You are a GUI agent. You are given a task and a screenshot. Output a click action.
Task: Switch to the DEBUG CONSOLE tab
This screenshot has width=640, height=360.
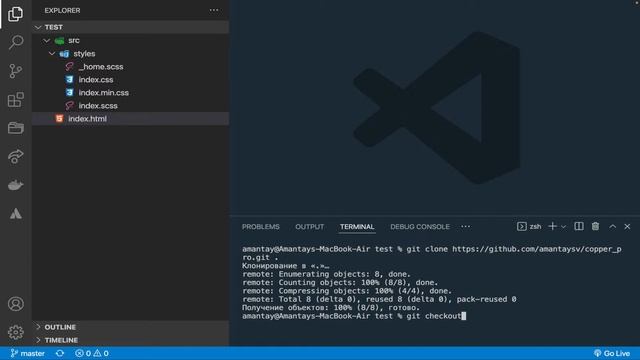(x=420, y=227)
